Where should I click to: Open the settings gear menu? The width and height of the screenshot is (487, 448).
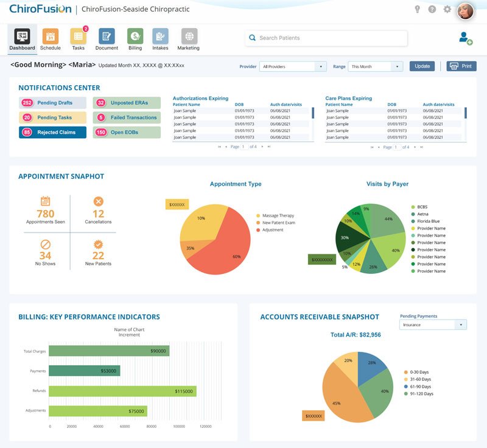pos(446,9)
